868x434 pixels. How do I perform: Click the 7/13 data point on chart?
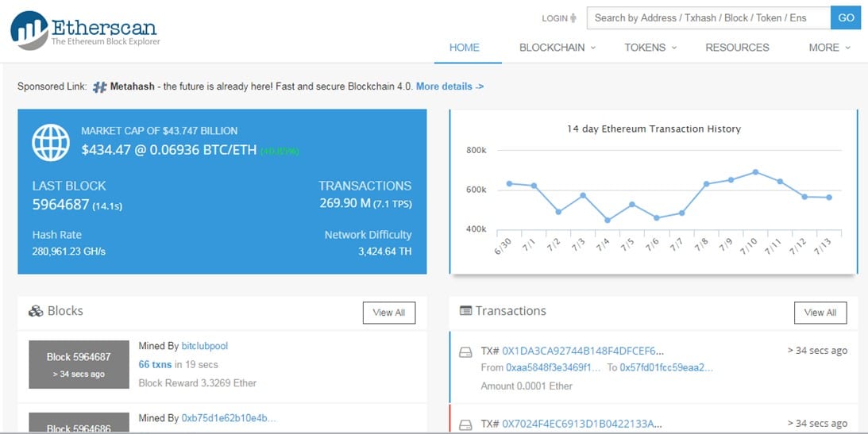(x=829, y=198)
